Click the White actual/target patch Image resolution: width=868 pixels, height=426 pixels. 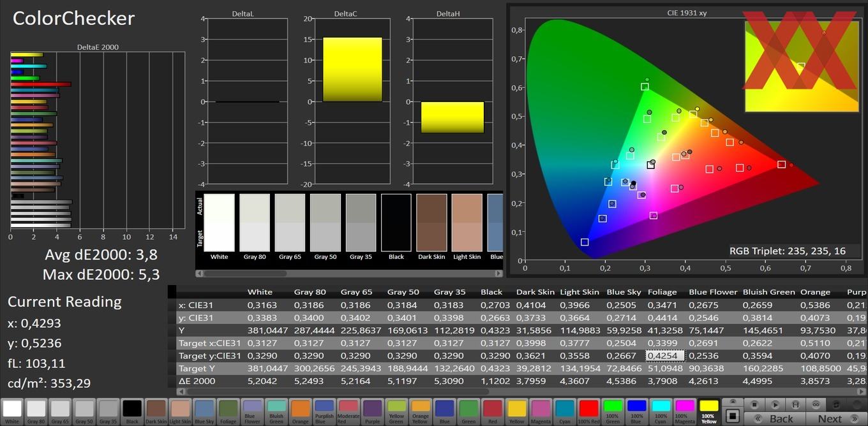[x=219, y=223]
